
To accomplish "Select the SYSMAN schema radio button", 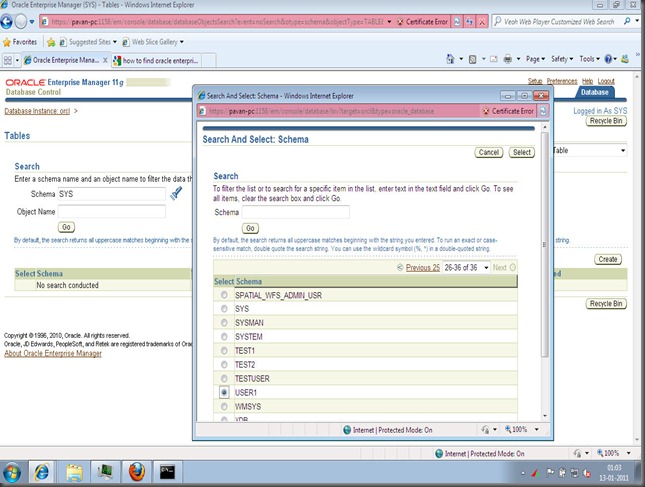I will pos(224,322).
